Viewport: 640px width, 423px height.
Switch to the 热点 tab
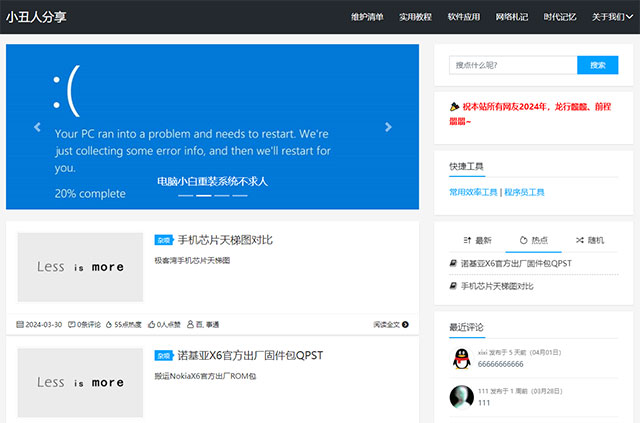(x=533, y=240)
